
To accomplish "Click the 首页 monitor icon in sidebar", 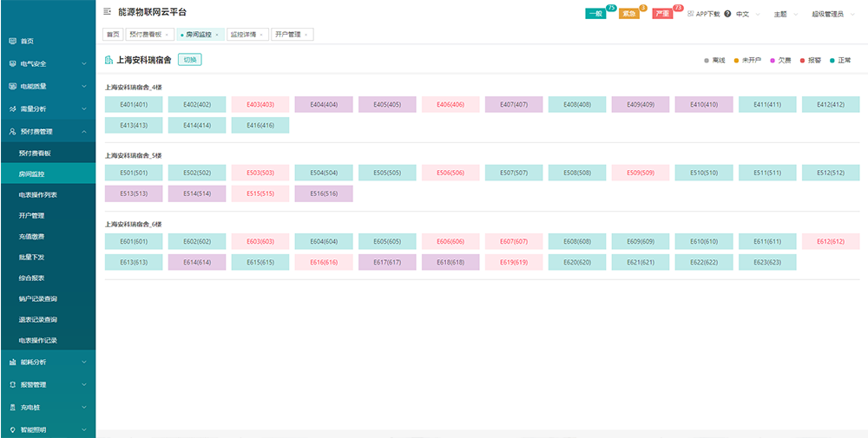I will point(12,41).
